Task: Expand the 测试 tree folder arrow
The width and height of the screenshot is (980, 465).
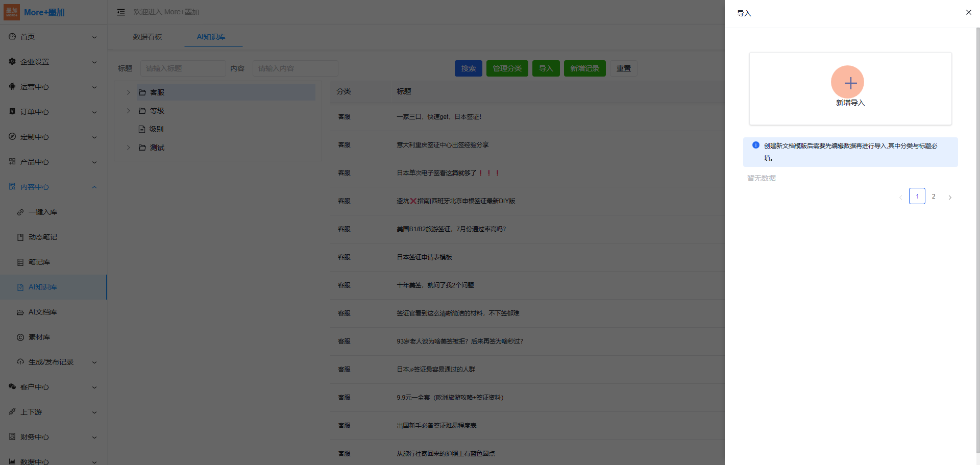Action: coord(128,148)
